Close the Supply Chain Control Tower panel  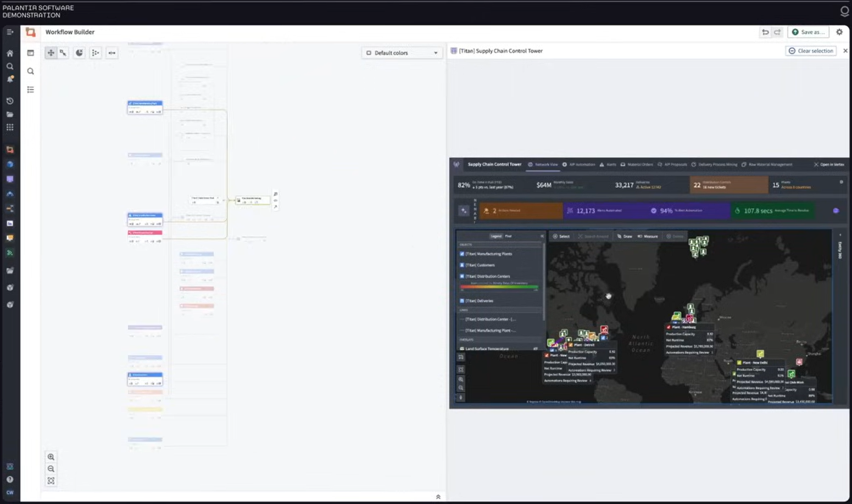[x=845, y=51]
